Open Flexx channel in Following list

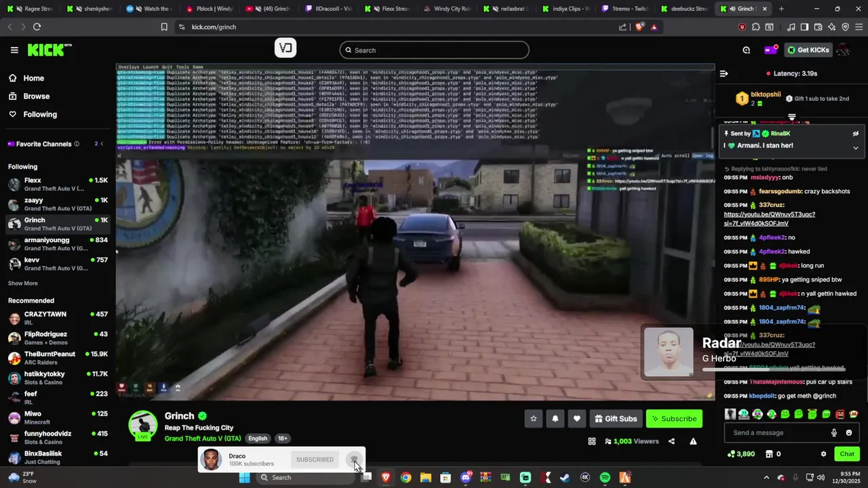(58, 184)
